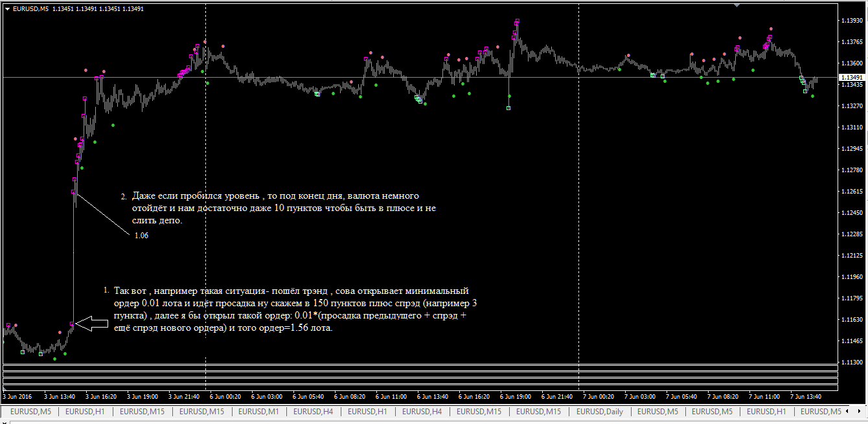Viewport: 868px width, 424px height.
Task: Click the 6 Jun 03:00 time label
Action: tap(267, 396)
